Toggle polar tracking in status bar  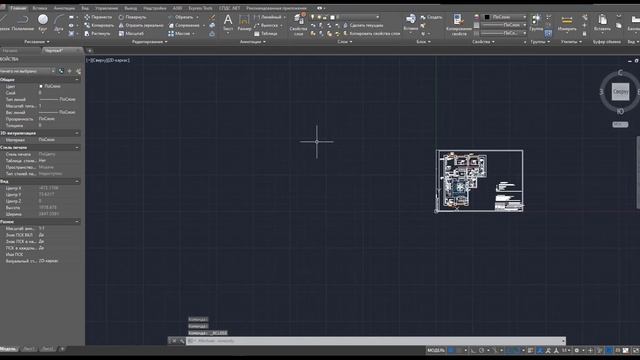pyautogui.click(x=482, y=350)
